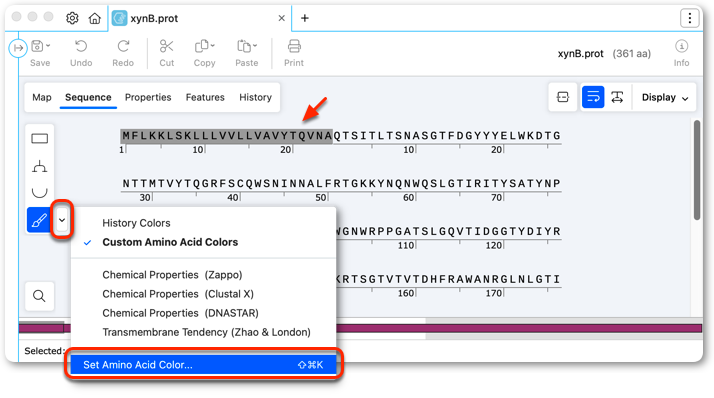The width and height of the screenshot is (714, 398).
Task: Select the curved bracket tool icon
Action: tap(40, 193)
